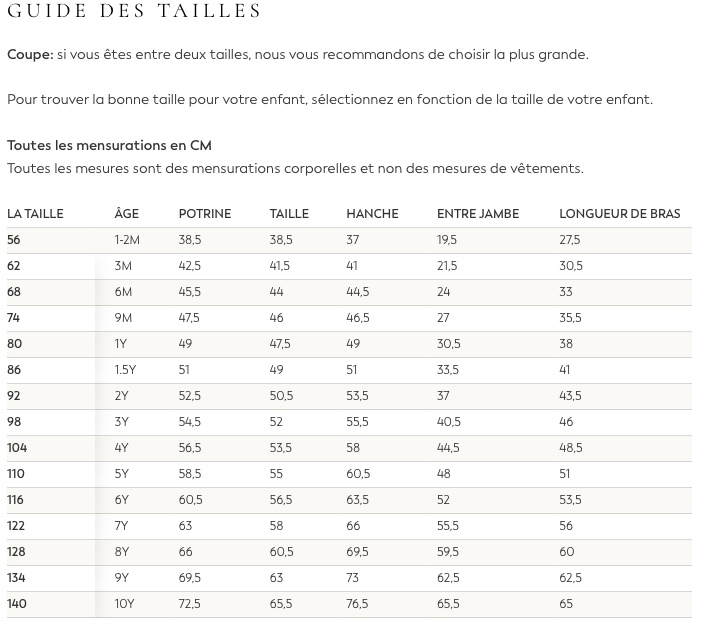
Task: Click the 7Y age cell
Action: pos(123,526)
